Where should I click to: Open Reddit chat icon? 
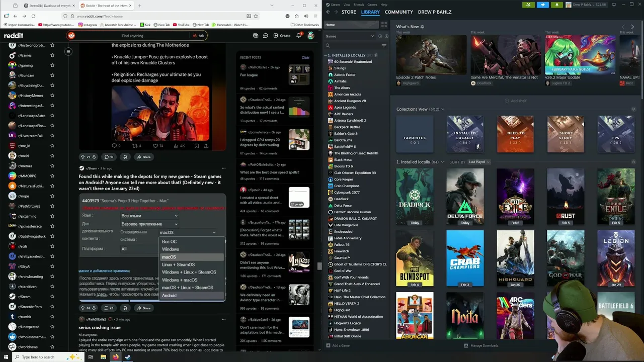pyautogui.click(x=265, y=36)
